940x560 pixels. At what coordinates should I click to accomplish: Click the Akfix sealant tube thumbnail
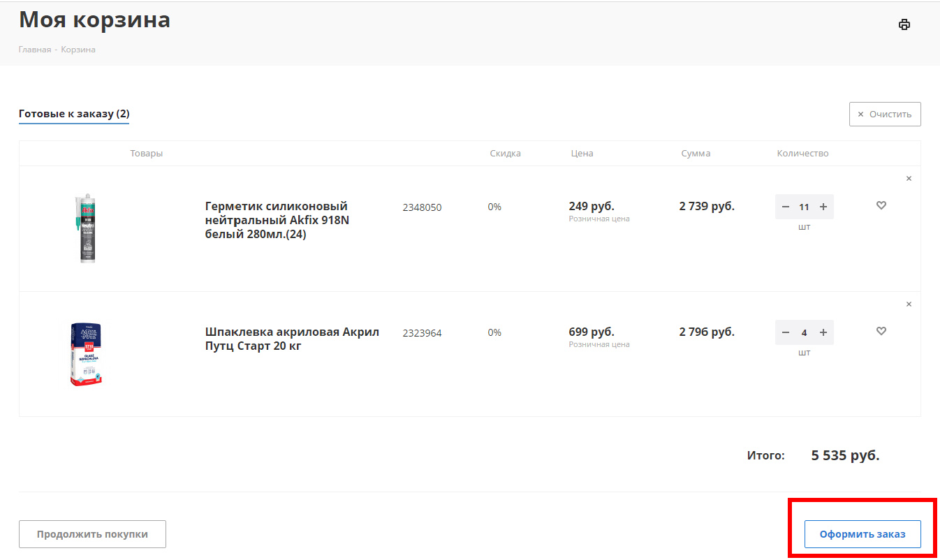point(87,228)
